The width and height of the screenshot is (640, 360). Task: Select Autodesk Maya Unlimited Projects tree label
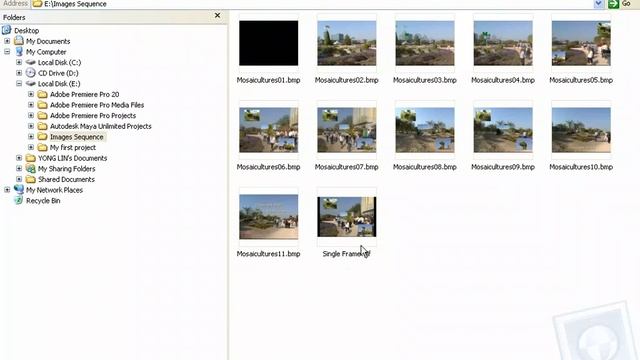point(101,126)
